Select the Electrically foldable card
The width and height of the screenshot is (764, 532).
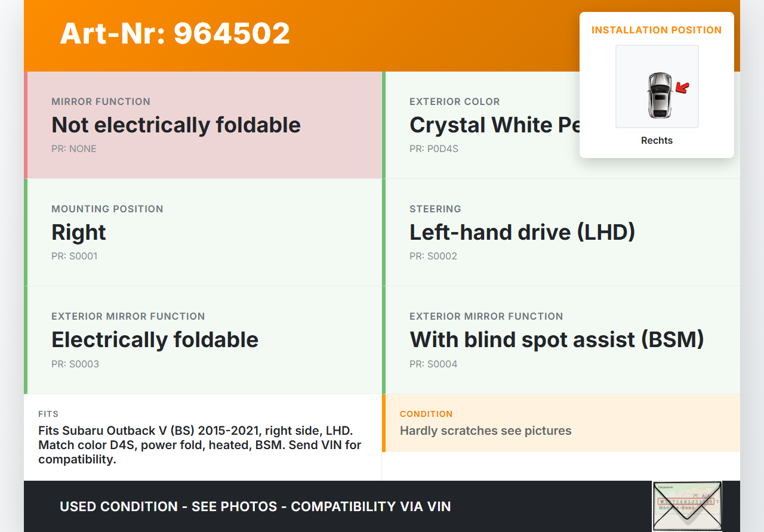point(203,339)
